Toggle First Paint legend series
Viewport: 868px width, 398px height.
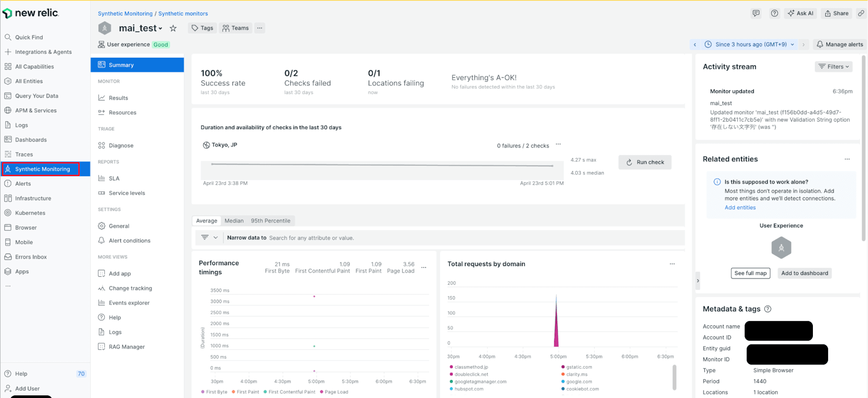pos(245,392)
